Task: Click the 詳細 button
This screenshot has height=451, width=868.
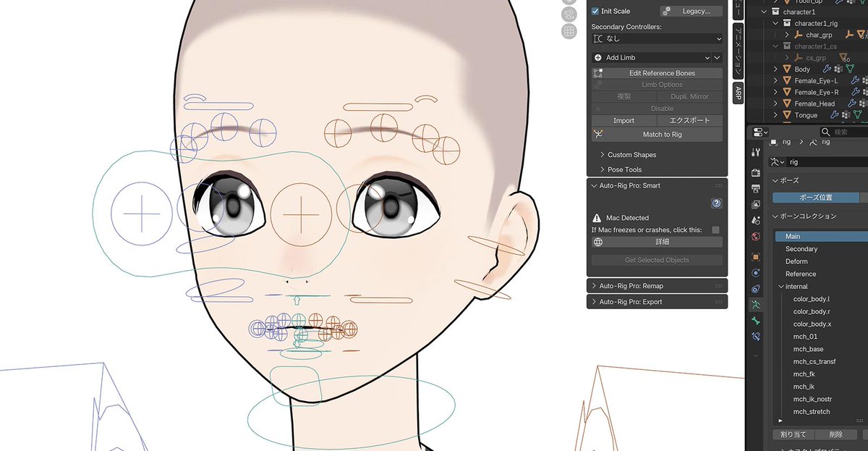Action: (657, 242)
